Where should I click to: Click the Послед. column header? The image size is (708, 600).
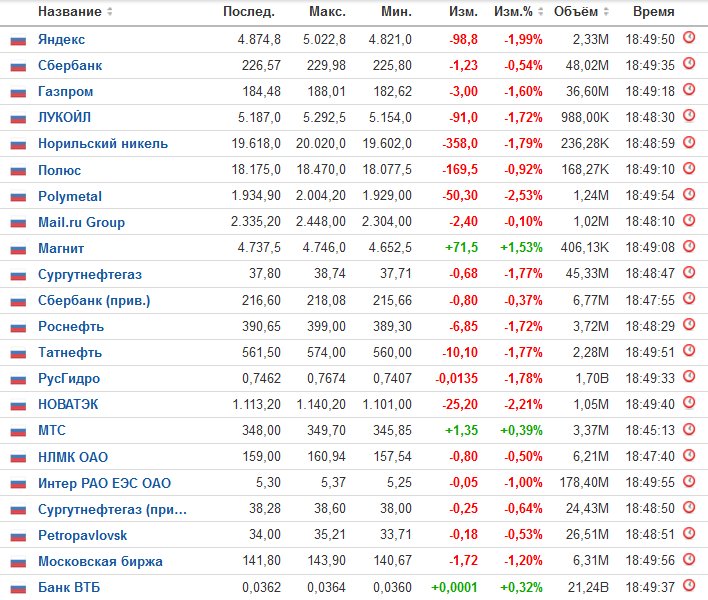249,12
